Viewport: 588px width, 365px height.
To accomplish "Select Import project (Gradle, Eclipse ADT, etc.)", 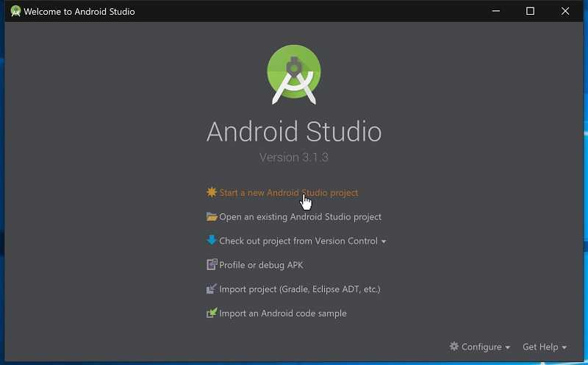I will pos(300,289).
